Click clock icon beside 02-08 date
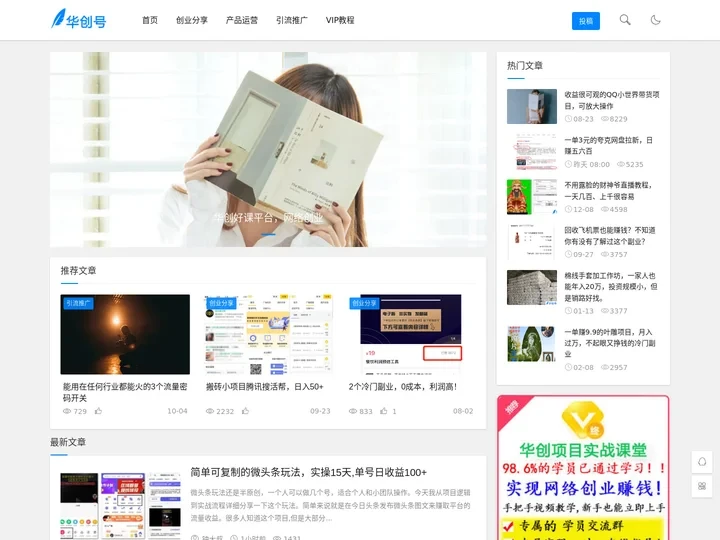Screen dimensions: 720x540 pyautogui.click(x=568, y=367)
